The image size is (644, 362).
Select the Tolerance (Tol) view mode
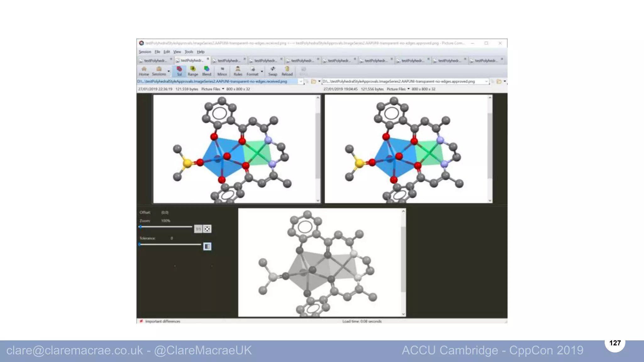[x=179, y=71]
